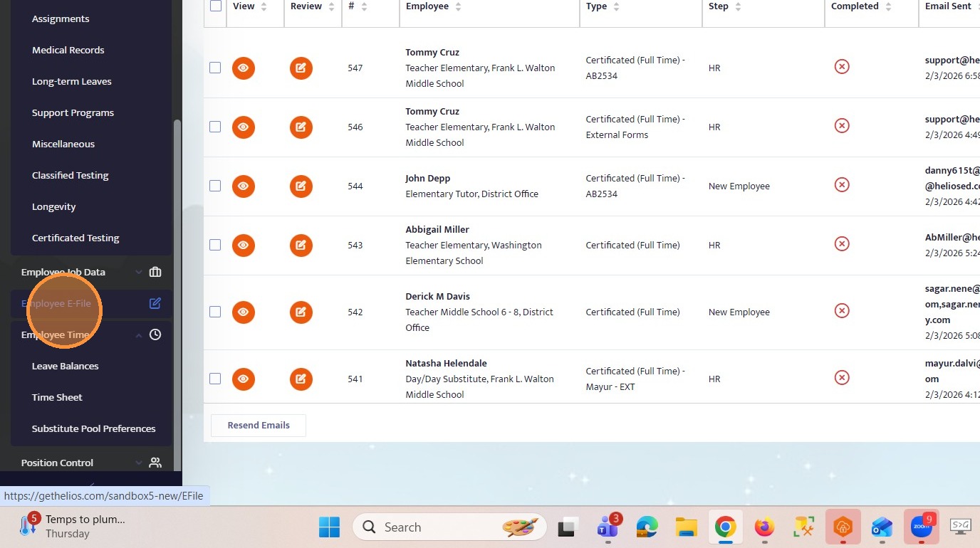This screenshot has width=980, height=548.
Task: Expand the Position Control chevron
Action: coord(139,463)
